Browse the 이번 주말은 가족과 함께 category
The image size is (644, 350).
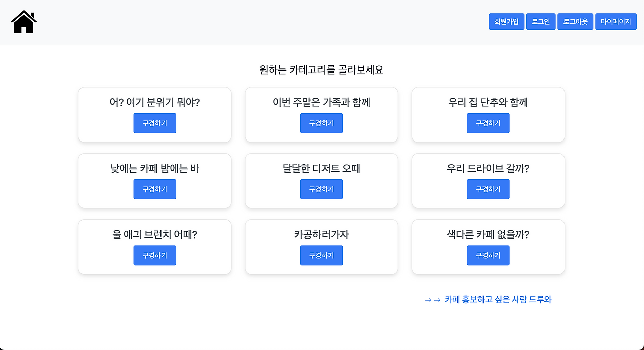[321, 123]
